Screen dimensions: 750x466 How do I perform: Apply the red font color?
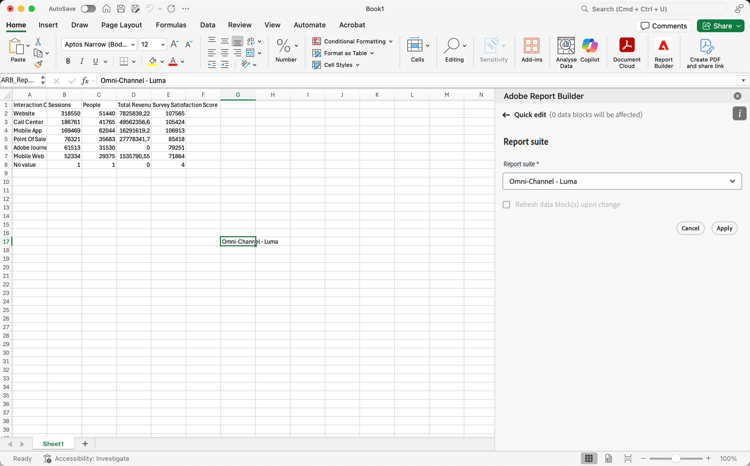point(173,61)
